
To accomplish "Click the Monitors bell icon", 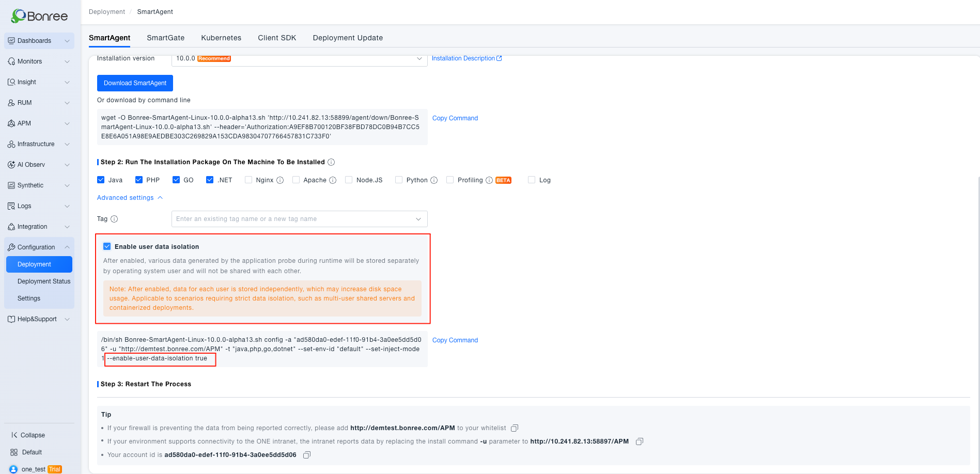I will 11,61.
